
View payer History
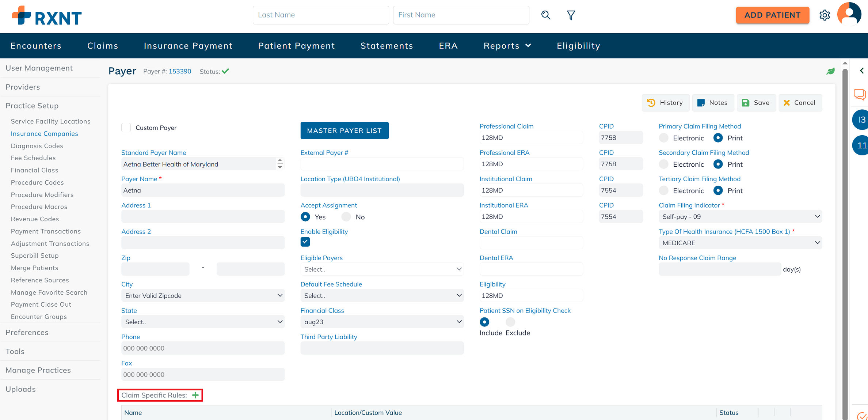665,103
